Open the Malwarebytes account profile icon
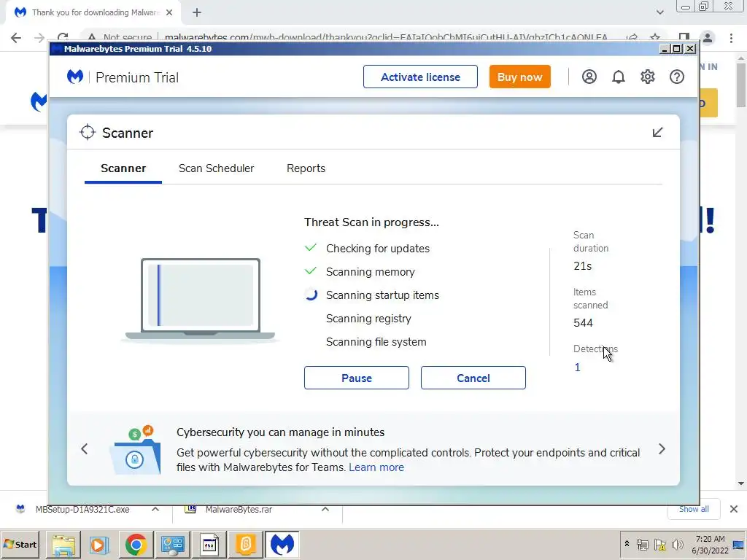Image resolution: width=747 pixels, height=560 pixels. click(589, 77)
